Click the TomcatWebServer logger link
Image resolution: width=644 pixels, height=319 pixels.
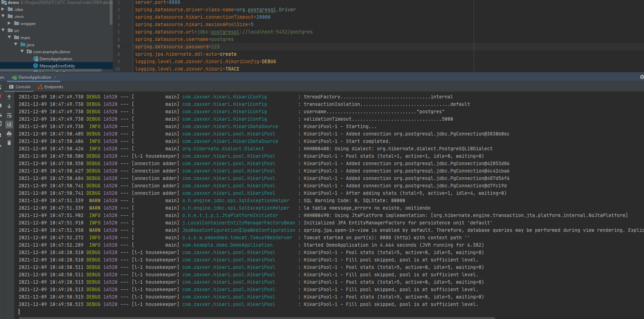[237, 238]
